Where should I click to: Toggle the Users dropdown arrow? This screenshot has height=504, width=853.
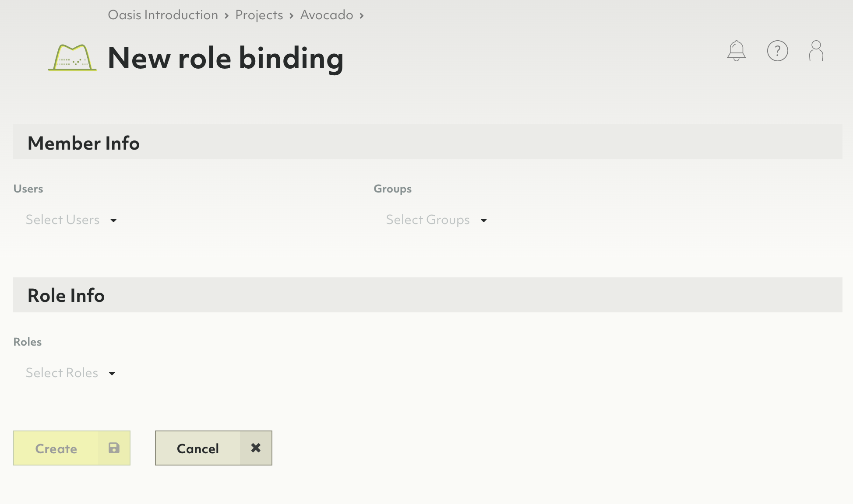point(113,220)
